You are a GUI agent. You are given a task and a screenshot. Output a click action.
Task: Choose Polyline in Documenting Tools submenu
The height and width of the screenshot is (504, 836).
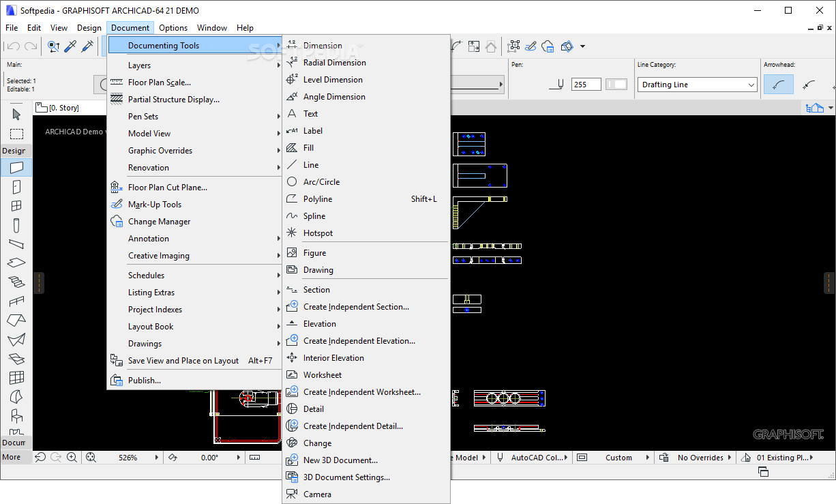click(x=366, y=199)
